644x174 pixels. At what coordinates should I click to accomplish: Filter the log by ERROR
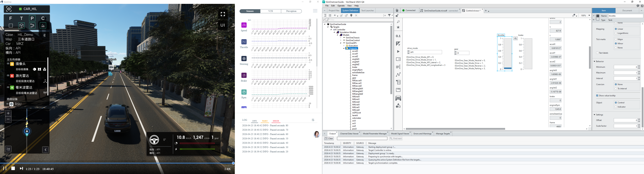[x=276, y=121]
